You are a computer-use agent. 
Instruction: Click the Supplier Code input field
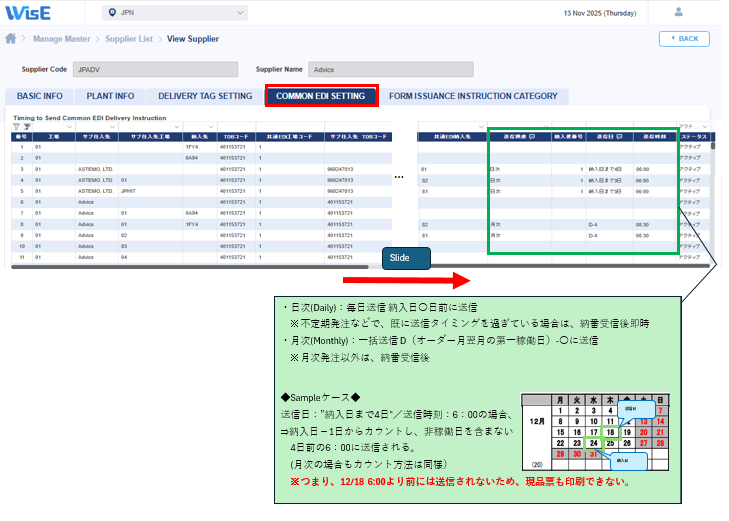tap(156, 70)
